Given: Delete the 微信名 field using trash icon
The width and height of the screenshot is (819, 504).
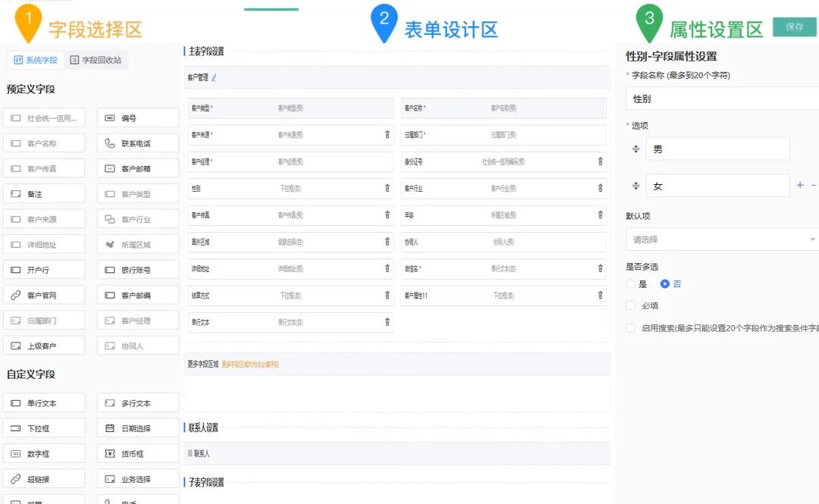Looking at the screenshot, I should click(x=601, y=269).
